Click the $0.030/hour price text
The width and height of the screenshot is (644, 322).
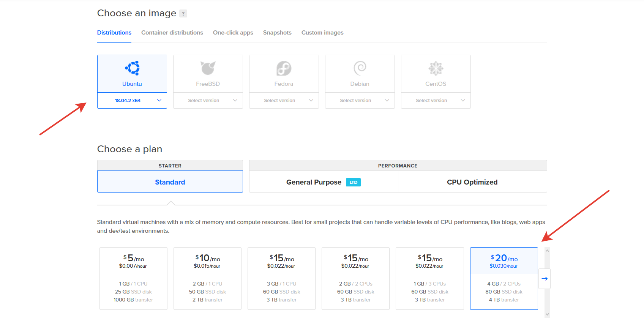pos(504,266)
